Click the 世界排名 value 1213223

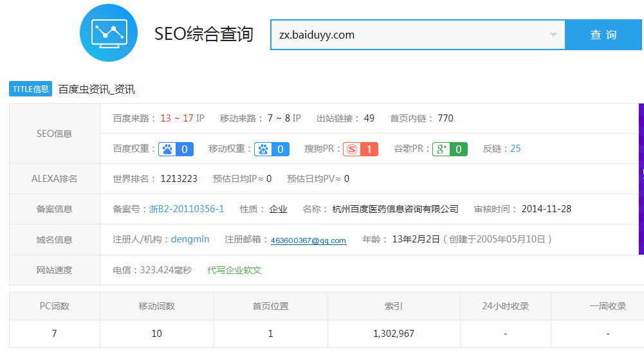pos(179,179)
